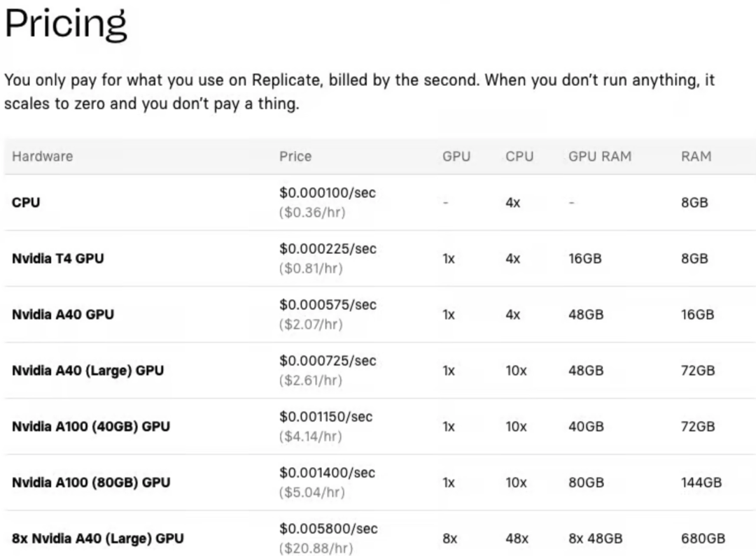Click the Price column header

[x=295, y=157]
